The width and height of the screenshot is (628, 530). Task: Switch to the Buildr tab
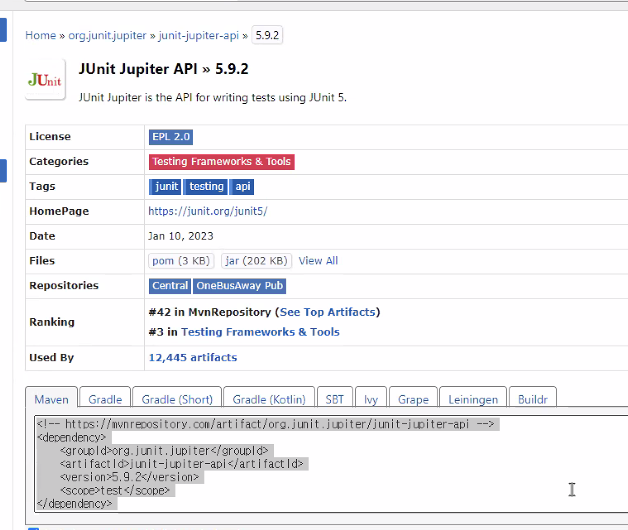533,398
